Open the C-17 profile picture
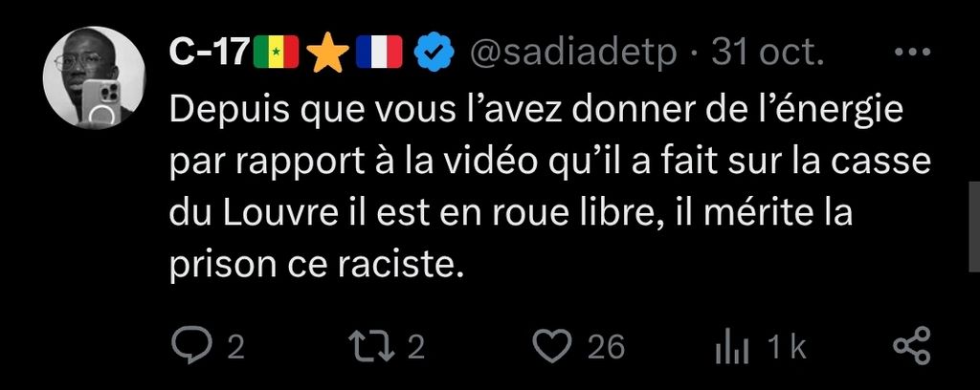This screenshot has height=390, width=980. pyautogui.click(x=94, y=78)
